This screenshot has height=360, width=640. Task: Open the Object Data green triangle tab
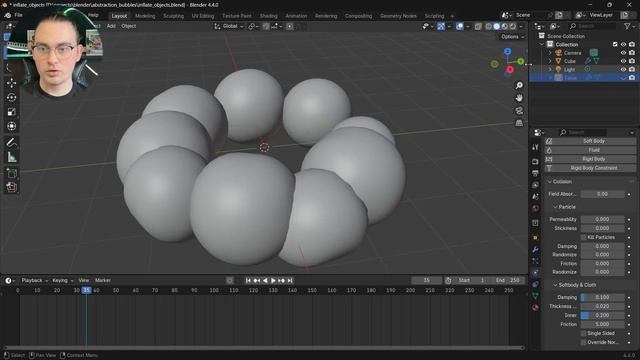tap(536, 296)
